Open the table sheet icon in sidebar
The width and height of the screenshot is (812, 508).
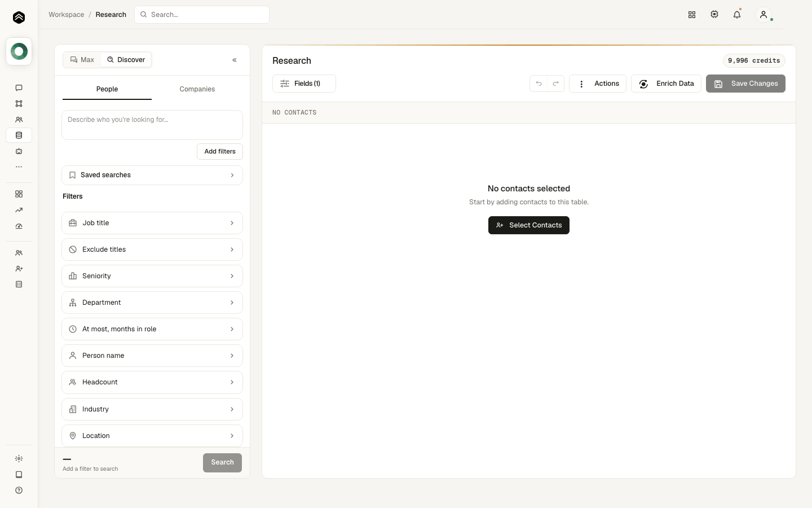[x=19, y=284]
